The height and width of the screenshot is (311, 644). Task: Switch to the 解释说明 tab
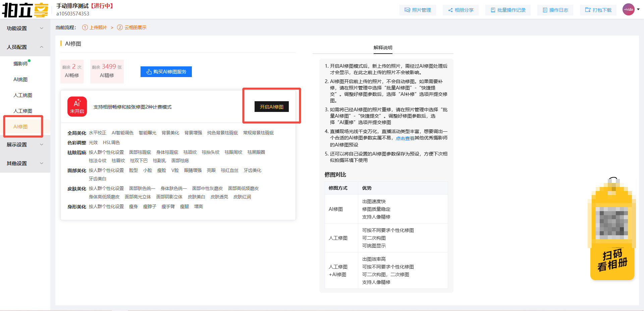pyautogui.click(x=383, y=48)
